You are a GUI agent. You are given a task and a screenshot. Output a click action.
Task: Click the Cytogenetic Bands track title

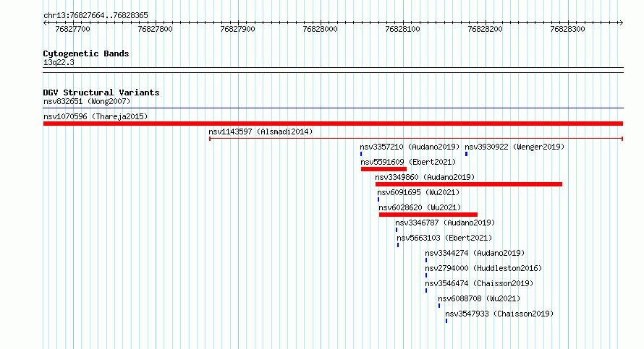pos(86,53)
